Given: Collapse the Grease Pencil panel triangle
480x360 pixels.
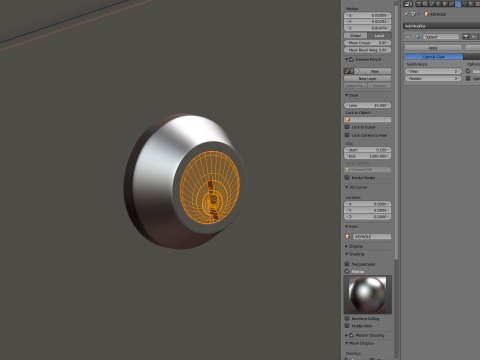Looking at the screenshot, I should pyautogui.click(x=347, y=59).
